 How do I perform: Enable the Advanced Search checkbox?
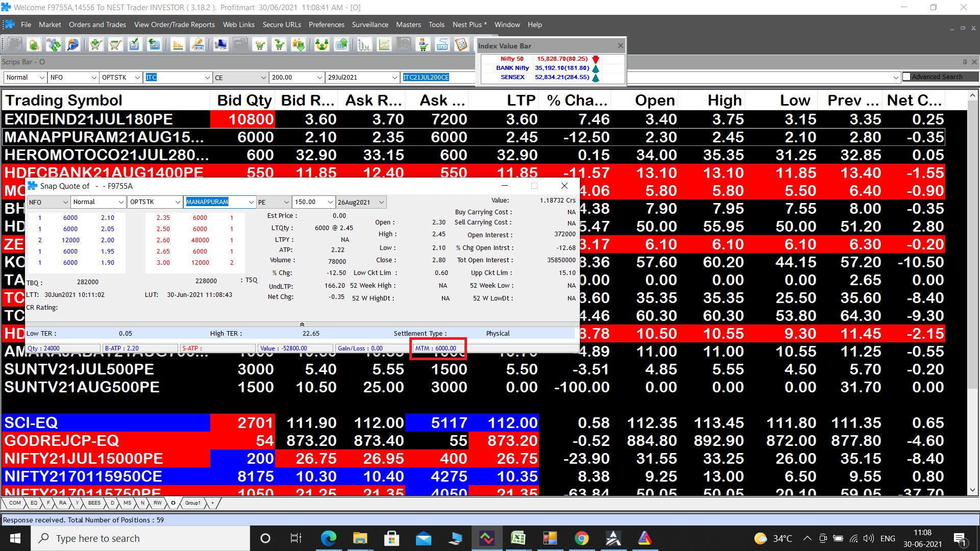pyautogui.click(x=906, y=77)
